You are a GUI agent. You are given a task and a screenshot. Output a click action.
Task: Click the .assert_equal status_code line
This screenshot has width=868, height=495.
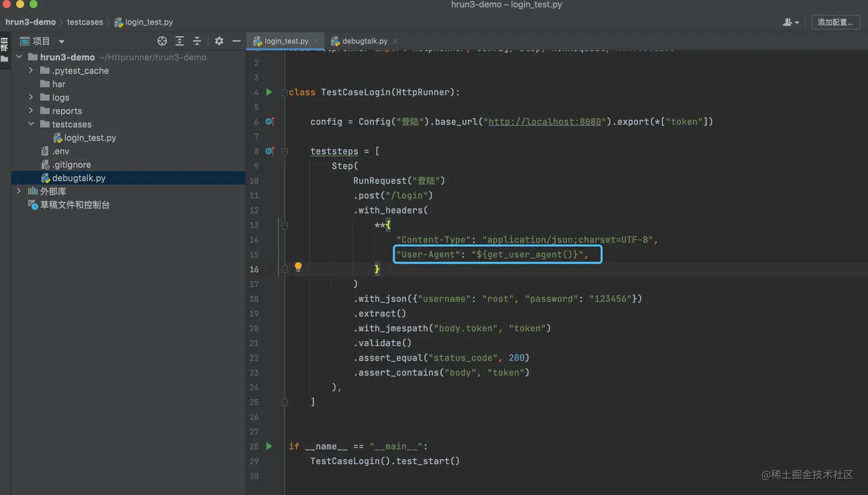coord(441,358)
